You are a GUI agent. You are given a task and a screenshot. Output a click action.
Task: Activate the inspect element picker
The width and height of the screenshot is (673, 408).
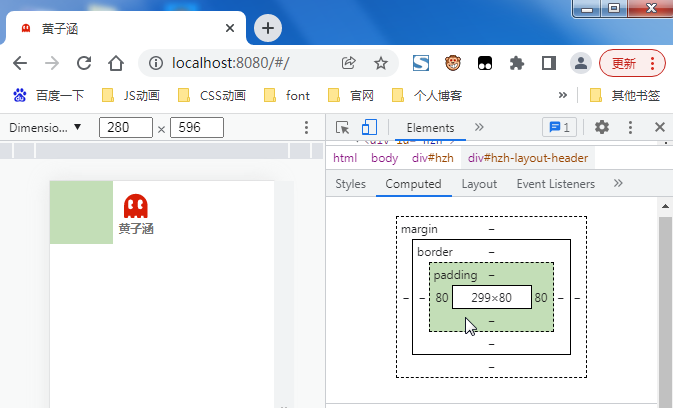coord(343,127)
